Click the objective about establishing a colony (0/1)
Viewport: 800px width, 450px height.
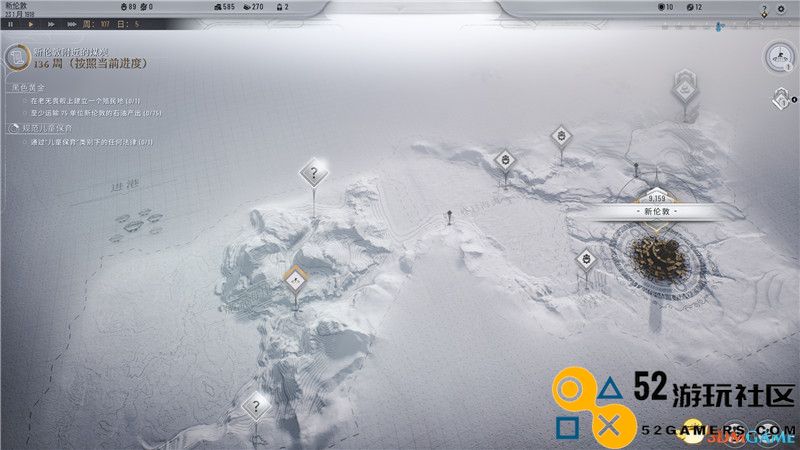pos(85,101)
